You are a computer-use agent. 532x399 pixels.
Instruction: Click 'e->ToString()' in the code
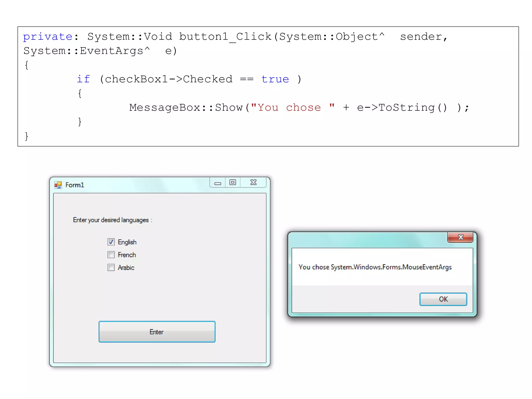click(402, 107)
